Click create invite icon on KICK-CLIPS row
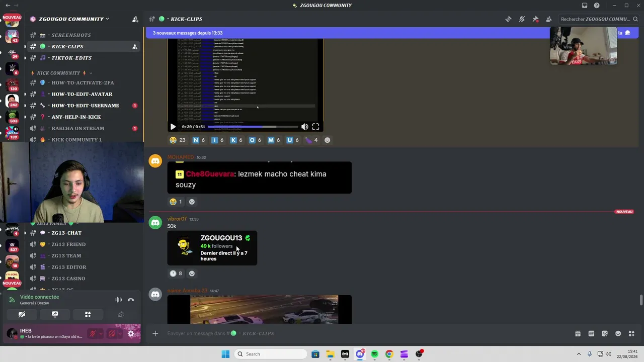This screenshot has height=362, width=644. click(135, 47)
